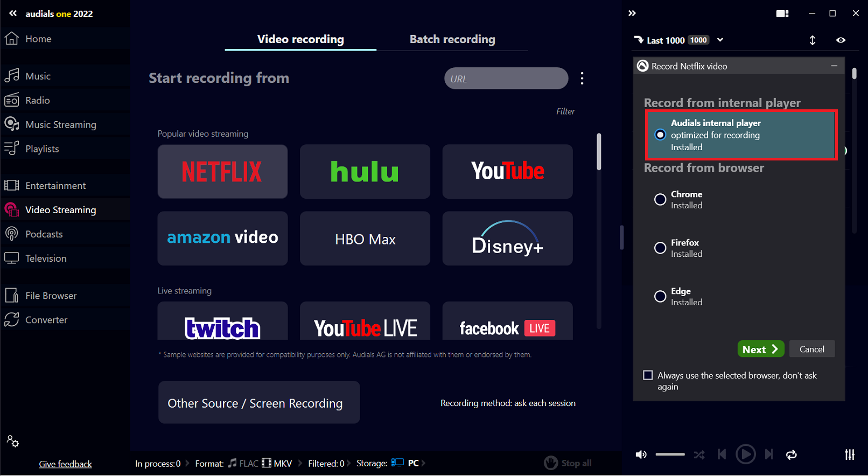The height and width of the screenshot is (476, 868).
Task: Open Recording method: ask each session
Action: (x=508, y=403)
